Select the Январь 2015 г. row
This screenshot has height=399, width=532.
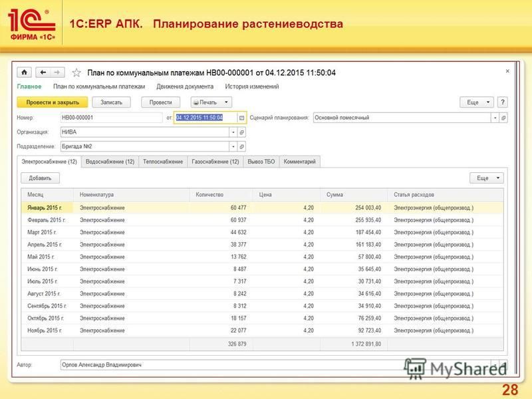click(x=262, y=207)
